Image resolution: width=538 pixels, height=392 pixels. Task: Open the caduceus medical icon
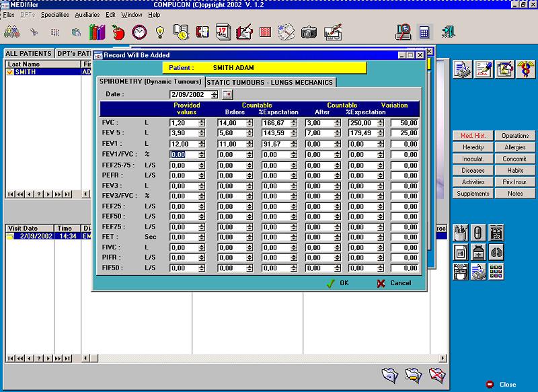tap(526, 69)
